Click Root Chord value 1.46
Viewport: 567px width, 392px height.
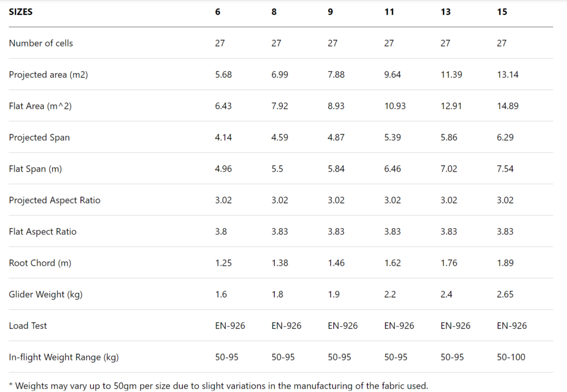tap(336, 263)
